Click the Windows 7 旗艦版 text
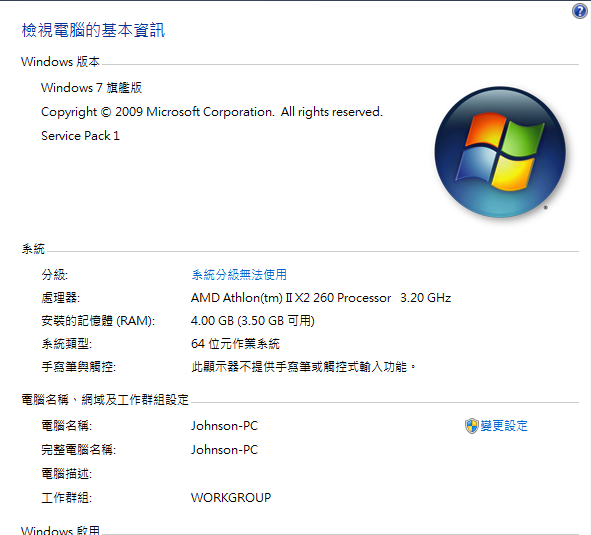The height and width of the screenshot is (535, 591). pyautogui.click(x=91, y=87)
